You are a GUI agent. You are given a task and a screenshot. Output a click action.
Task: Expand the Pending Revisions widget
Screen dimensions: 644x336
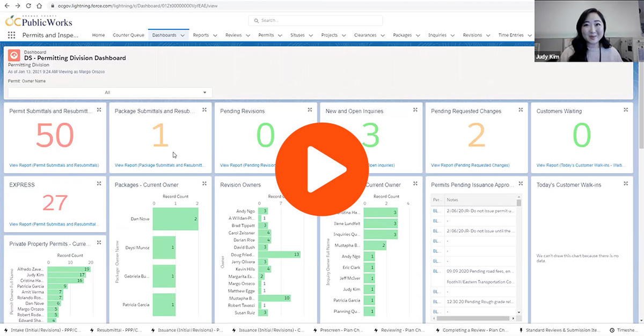(310, 109)
